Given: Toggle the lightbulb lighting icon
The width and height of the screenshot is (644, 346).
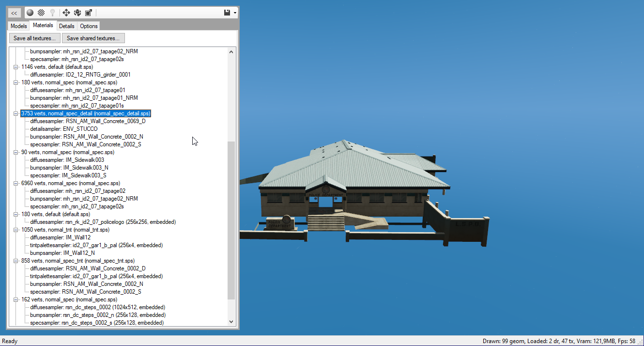Looking at the screenshot, I should tap(52, 13).
